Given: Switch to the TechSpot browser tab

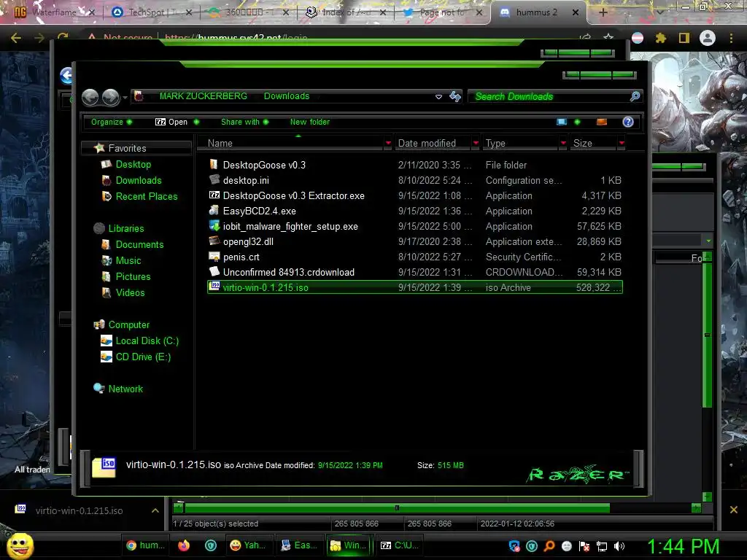Looking at the screenshot, I should click(x=153, y=12).
